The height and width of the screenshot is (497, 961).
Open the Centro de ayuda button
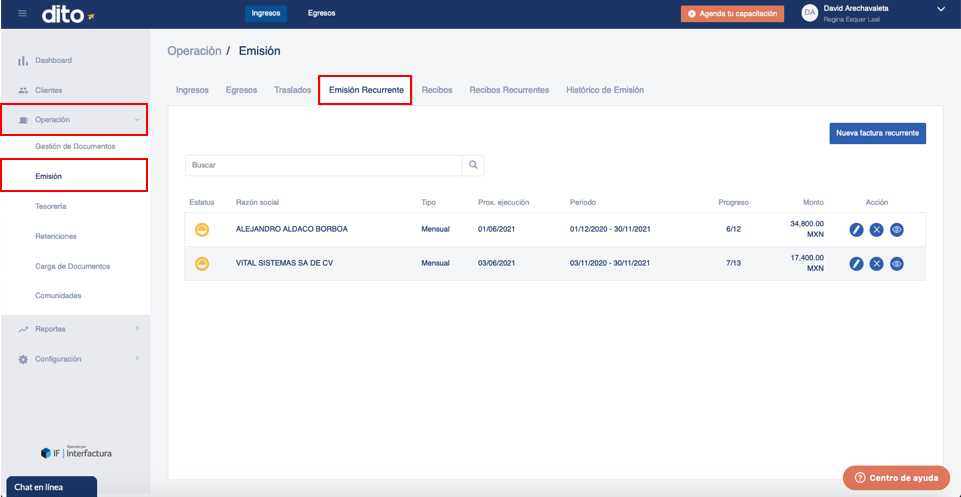897,477
